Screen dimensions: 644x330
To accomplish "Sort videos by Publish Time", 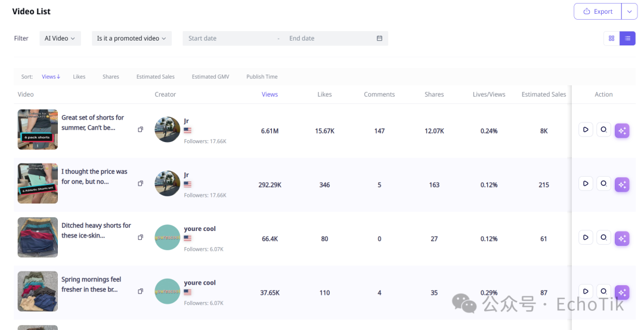I will pyautogui.click(x=262, y=77).
